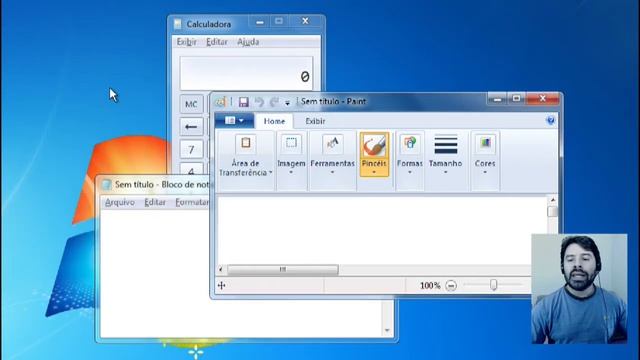Viewport: 640px width, 360px height.
Task: Open the Exibir menu in Calculadora
Action: tap(187, 42)
